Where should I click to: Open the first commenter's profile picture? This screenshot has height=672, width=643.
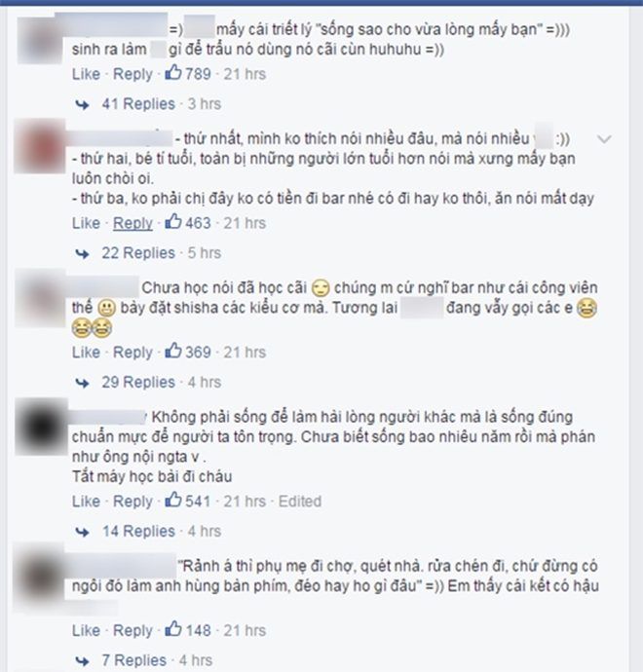[39, 41]
